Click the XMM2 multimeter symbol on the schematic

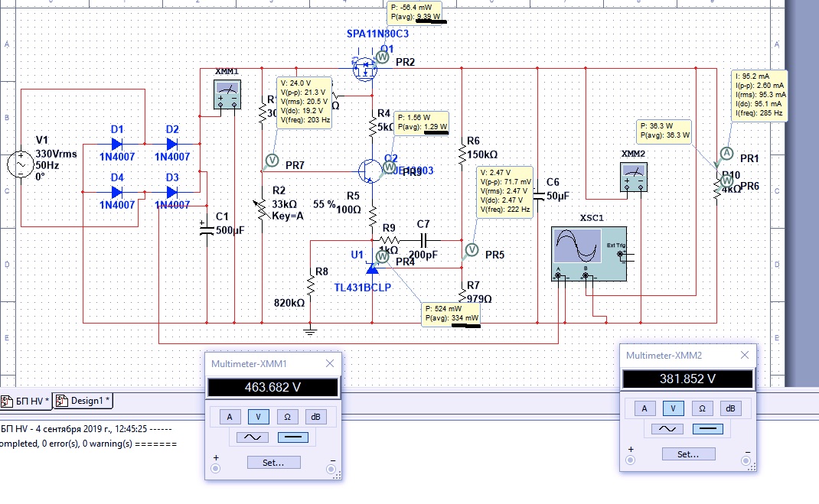tap(632, 180)
